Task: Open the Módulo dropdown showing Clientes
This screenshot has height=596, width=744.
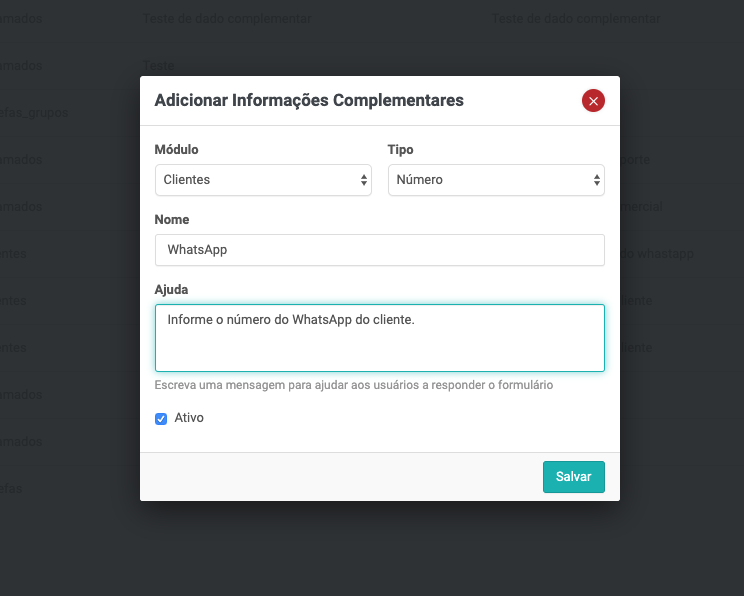Action: pos(255,180)
